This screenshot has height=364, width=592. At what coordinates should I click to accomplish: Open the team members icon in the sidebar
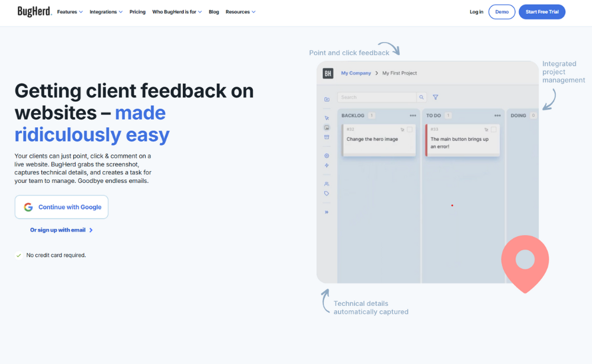[x=326, y=183]
